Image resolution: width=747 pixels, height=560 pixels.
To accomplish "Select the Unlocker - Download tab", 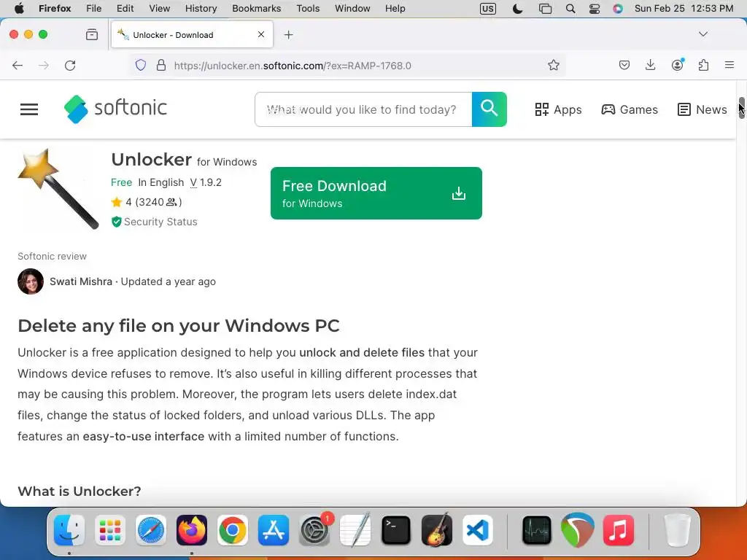I will (192, 35).
